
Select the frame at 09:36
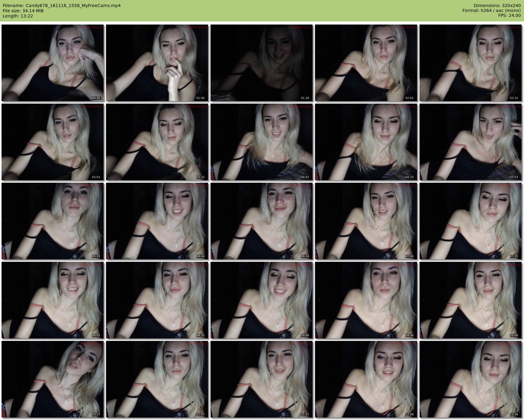(366, 300)
